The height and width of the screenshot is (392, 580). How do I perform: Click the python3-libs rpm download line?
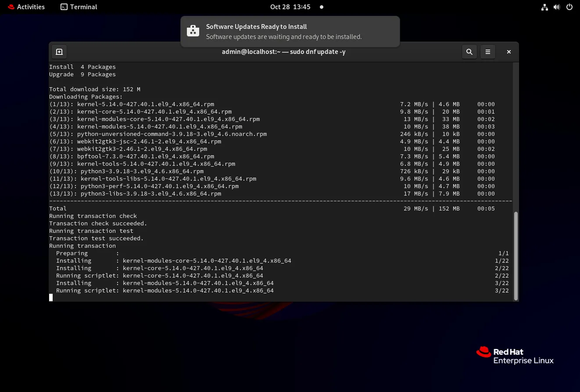coord(272,193)
